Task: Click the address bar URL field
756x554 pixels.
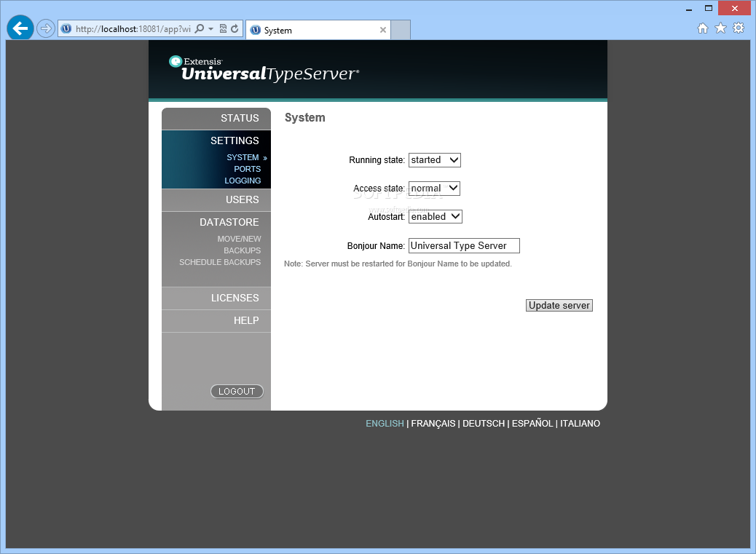Action: point(133,29)
